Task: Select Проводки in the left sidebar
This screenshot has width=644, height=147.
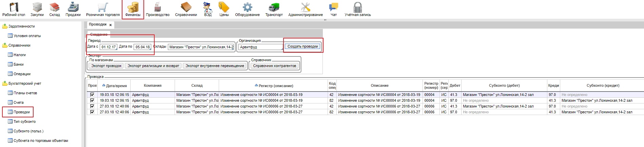Action: (x=21, y=112)
